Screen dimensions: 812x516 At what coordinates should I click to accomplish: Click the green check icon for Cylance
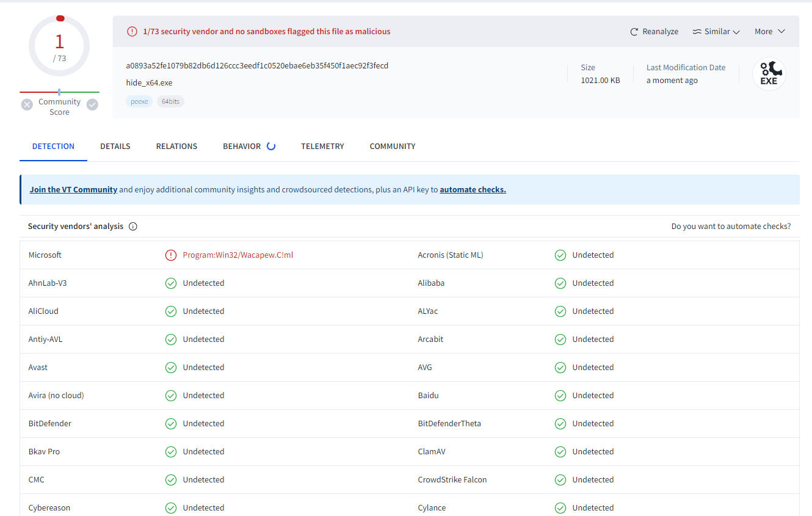click(560, 508)
